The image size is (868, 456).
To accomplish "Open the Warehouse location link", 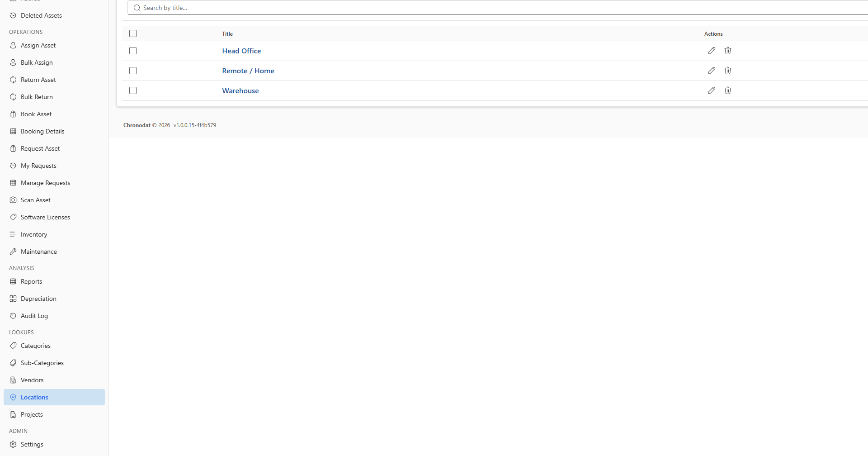I will 241,90.
